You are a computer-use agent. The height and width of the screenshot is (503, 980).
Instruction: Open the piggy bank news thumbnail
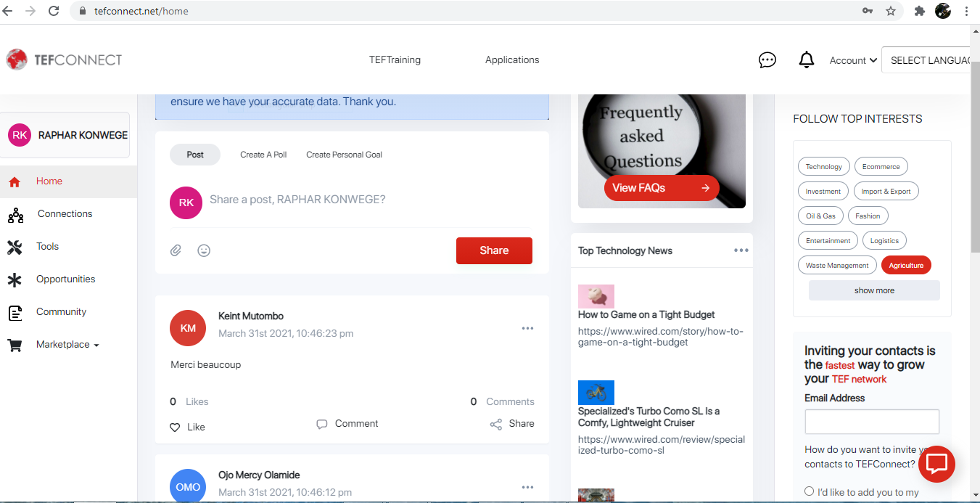tap(596, 296)
